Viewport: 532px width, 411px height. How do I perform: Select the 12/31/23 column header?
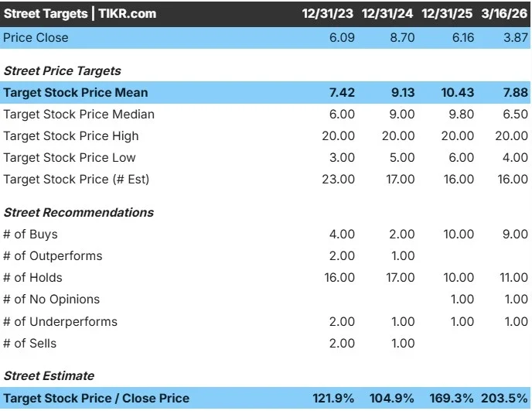pyautogui.click(x=328, y=14)
